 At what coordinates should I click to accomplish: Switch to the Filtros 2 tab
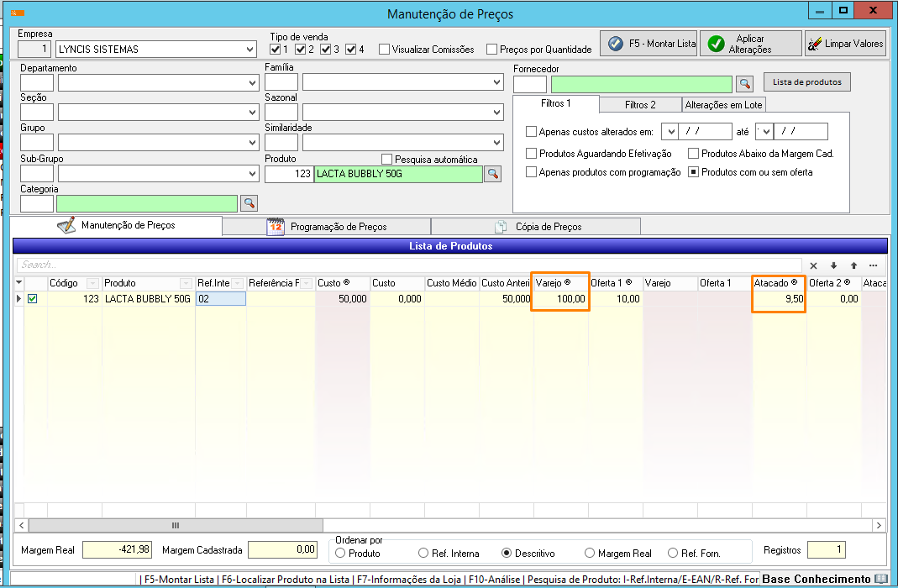(x=639, y=105)
